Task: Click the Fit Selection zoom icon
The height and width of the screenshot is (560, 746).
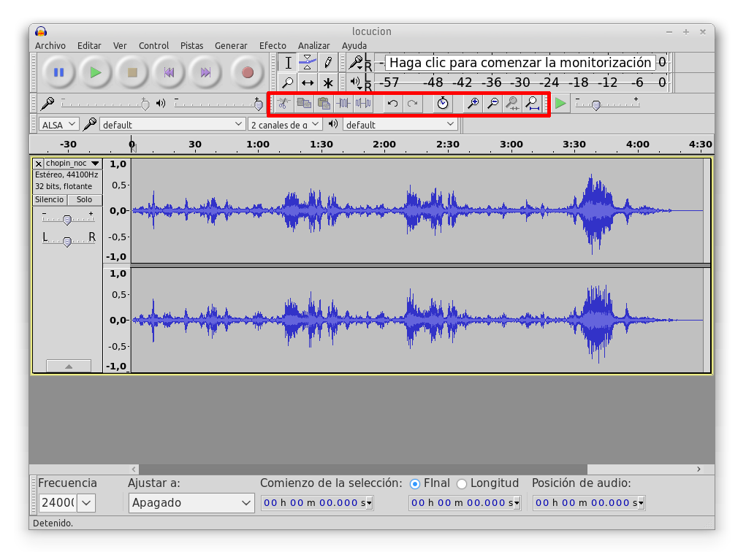Action: [x=512, y=103]
